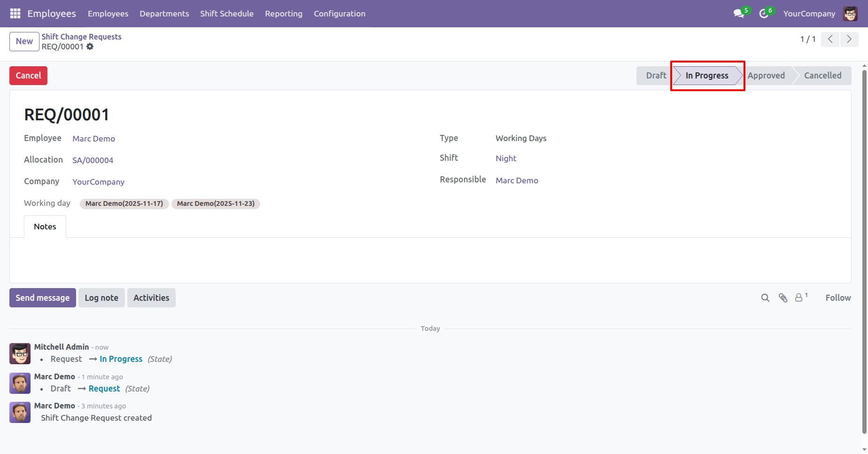
Task: Open the gear actions menu beside REQ/00001
Action: point(90,47)
